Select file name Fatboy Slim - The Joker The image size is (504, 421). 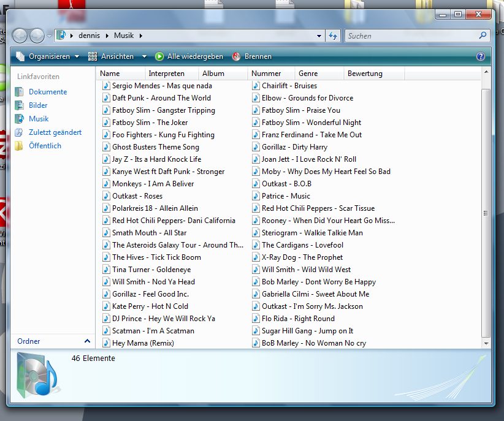150,123
